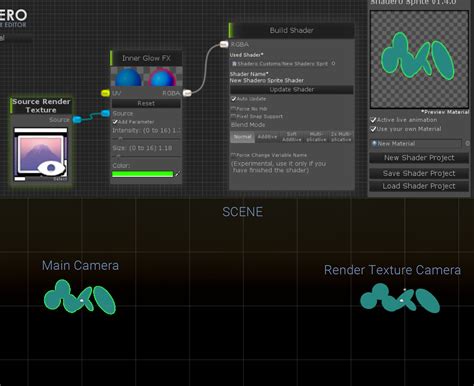Click the white RGBA output port of Inner Glow FX
This screenshot has width=474, height=386.
187,93
